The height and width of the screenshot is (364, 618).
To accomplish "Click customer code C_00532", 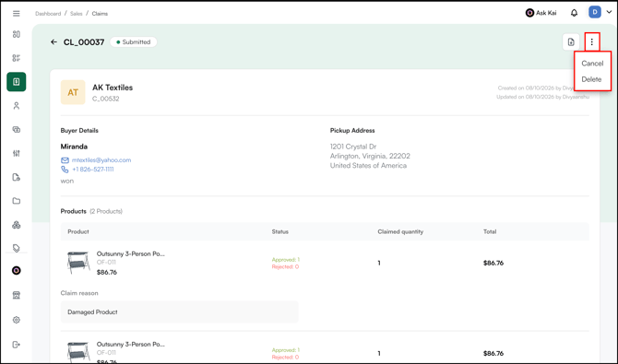I will 106,99.
